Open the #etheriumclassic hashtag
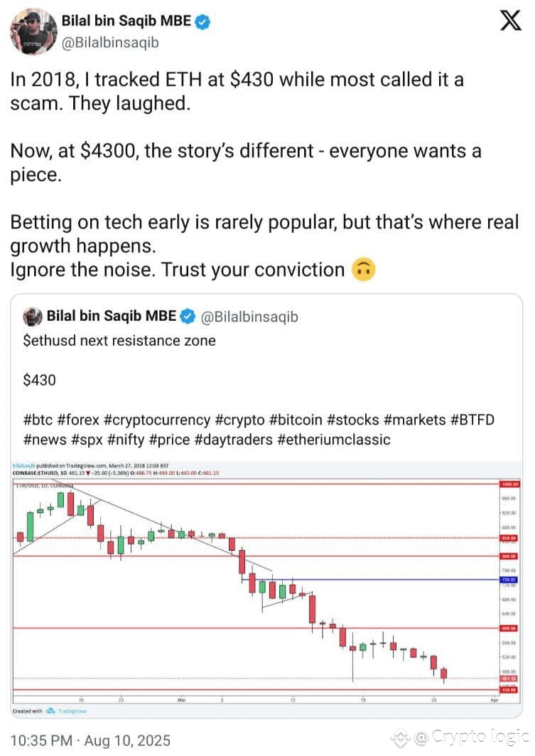 (334, 439)
